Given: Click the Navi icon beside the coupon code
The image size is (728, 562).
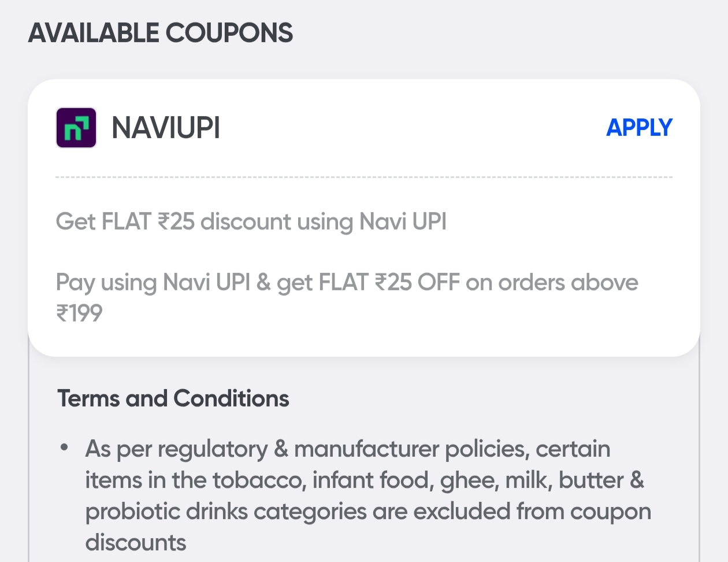Looking at the screenshot, I should pos(76,127).
